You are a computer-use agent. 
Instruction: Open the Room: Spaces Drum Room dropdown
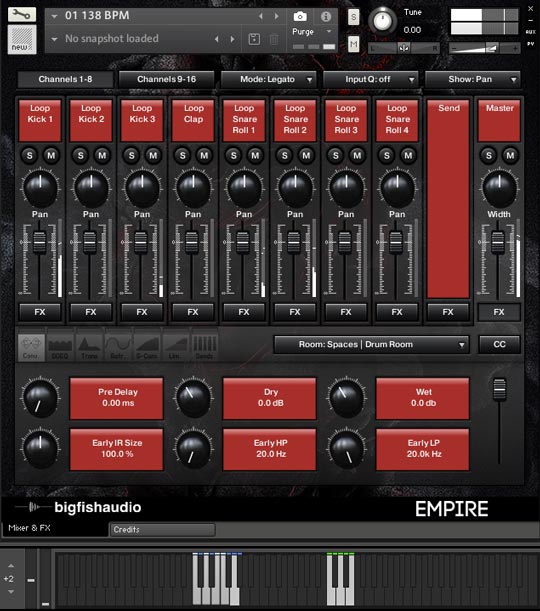371,344
